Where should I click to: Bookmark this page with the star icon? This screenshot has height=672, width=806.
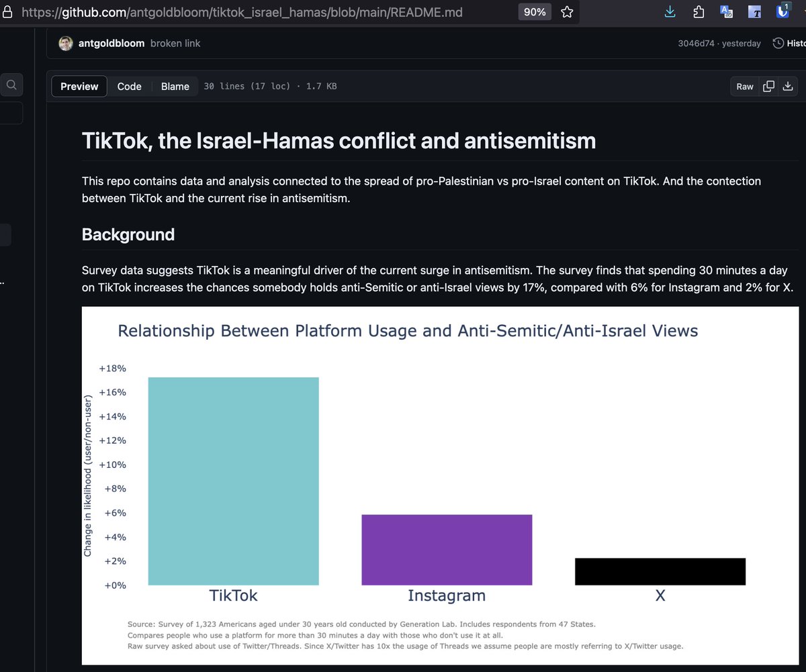click(567, 12)
